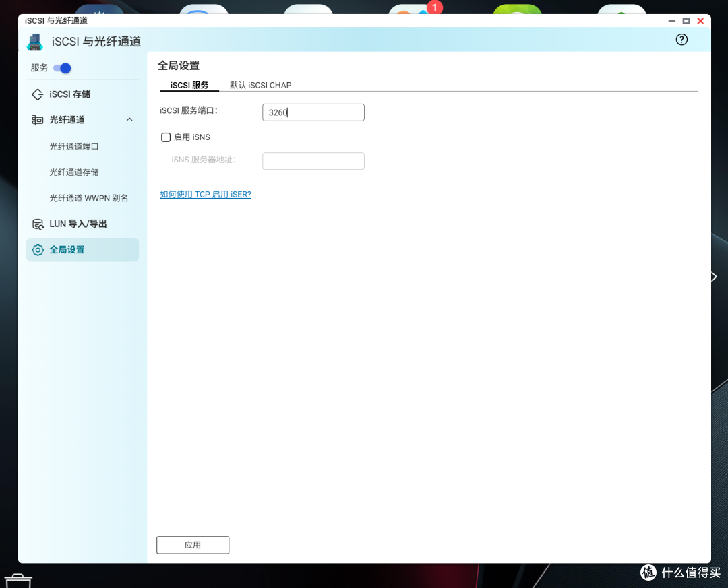
Task: Minimize the iSCSI window
Action: [x=671, y=21]
